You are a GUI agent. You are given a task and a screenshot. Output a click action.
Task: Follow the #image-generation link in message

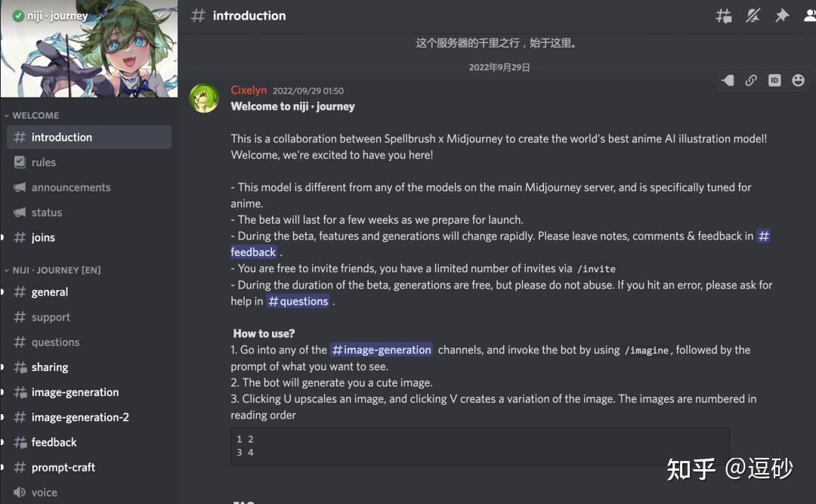(382, 350)
